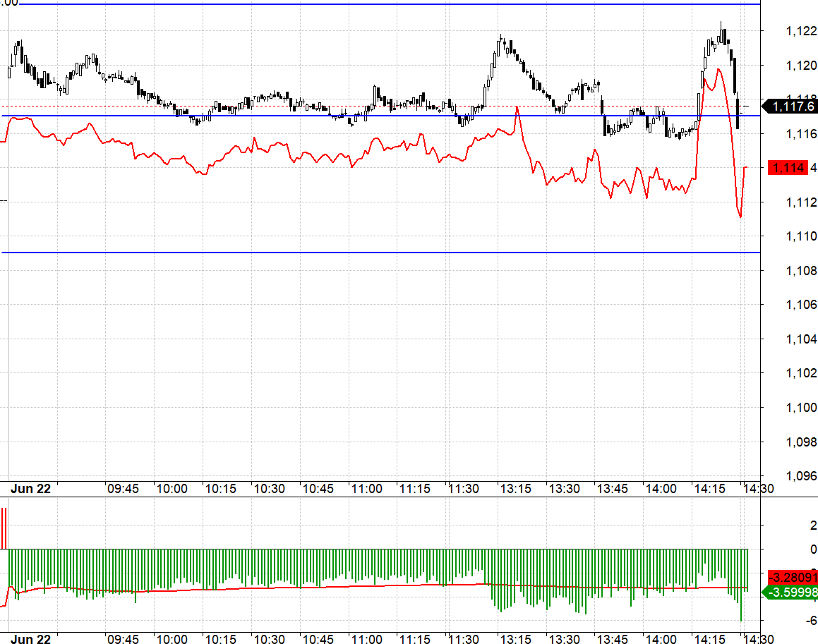Click the highest candlestick wick after 14:15

721,26
